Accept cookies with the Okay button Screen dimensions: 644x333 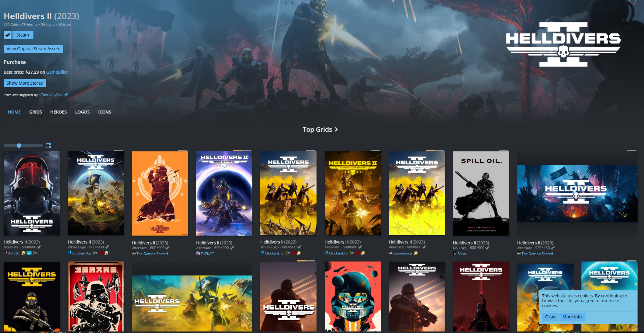pyautogui.click(x=550, y=317)
